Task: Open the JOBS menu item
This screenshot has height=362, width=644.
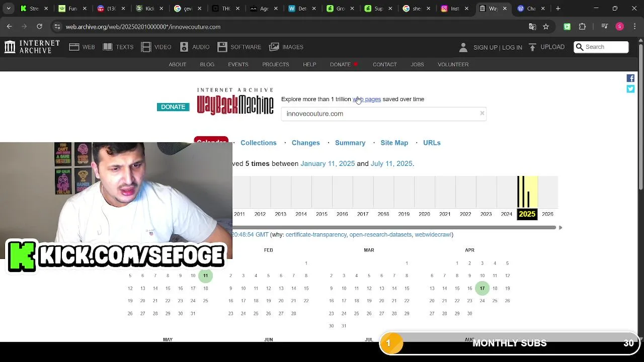Action: pyautogui.click(x=417, y=64)
